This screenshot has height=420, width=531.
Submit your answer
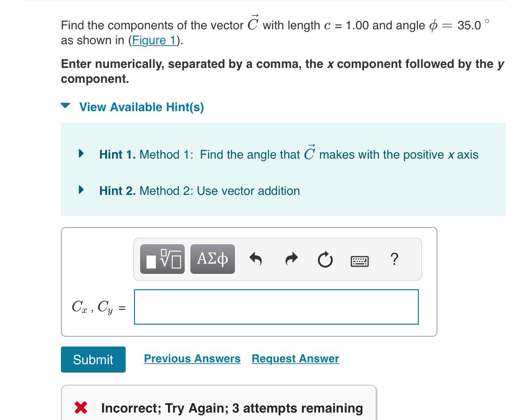pos(93,359)
